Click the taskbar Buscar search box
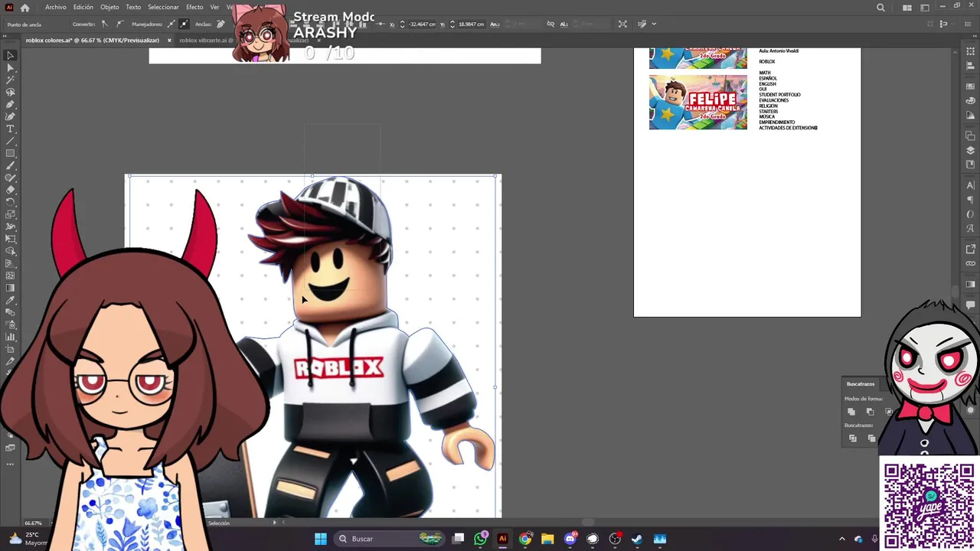980x551 pixels. [x=390, y=539]
